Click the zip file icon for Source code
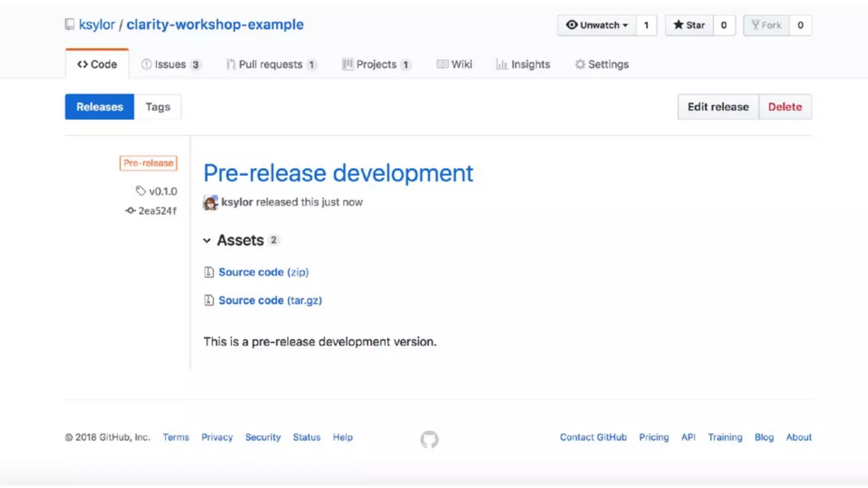 (209, 272)
